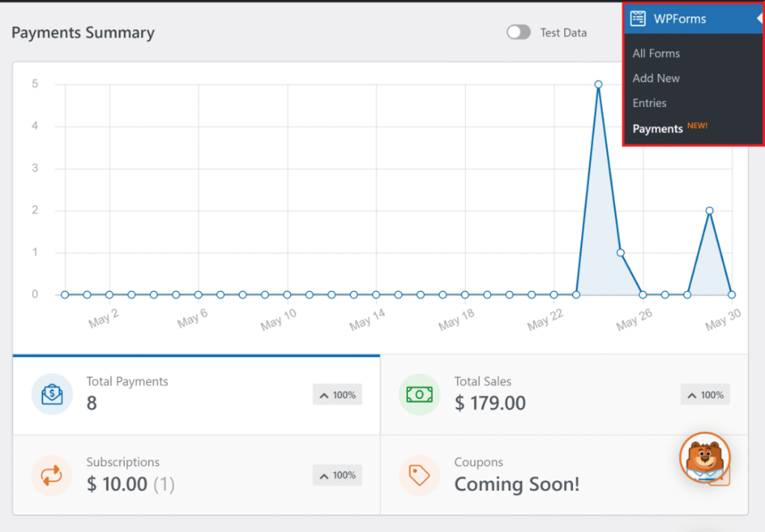Click Total Sales 100% change badge
The height and width of the screenshot is (532, 765).
[704, 395]
